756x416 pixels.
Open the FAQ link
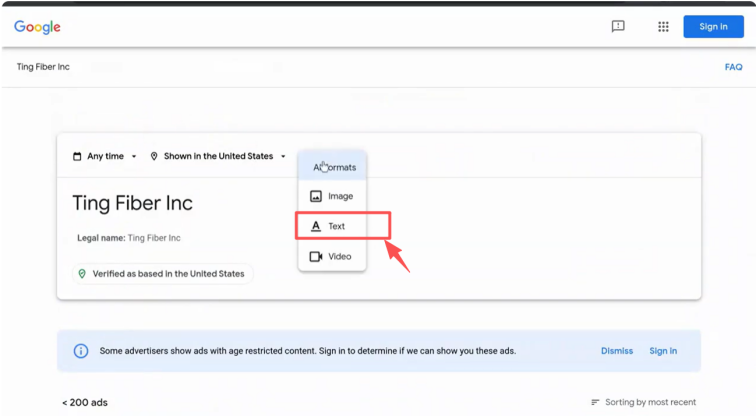pos(733,67)
